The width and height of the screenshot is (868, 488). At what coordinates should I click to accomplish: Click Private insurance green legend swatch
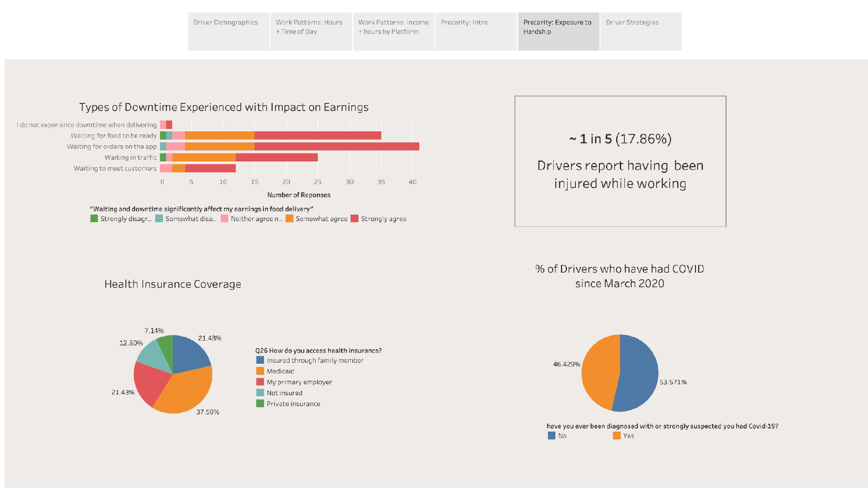pos(260,404)
